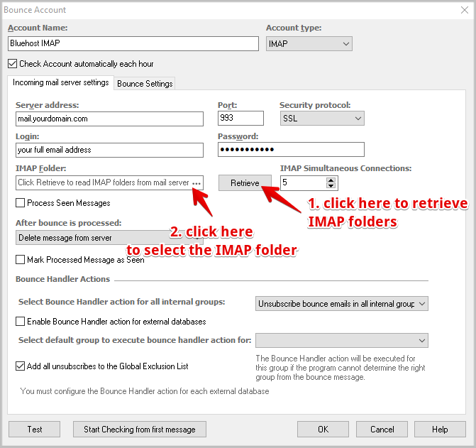Open Bounce Handler action for internal groups dropdown
Image resolution: width=476 pixels, height=448 pixels.
[x=341, y=304]
